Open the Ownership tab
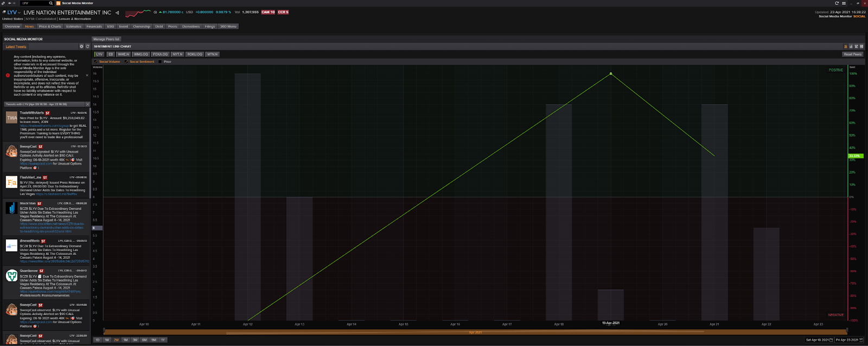This screenshot has height=346, width=868. (142, 26)
